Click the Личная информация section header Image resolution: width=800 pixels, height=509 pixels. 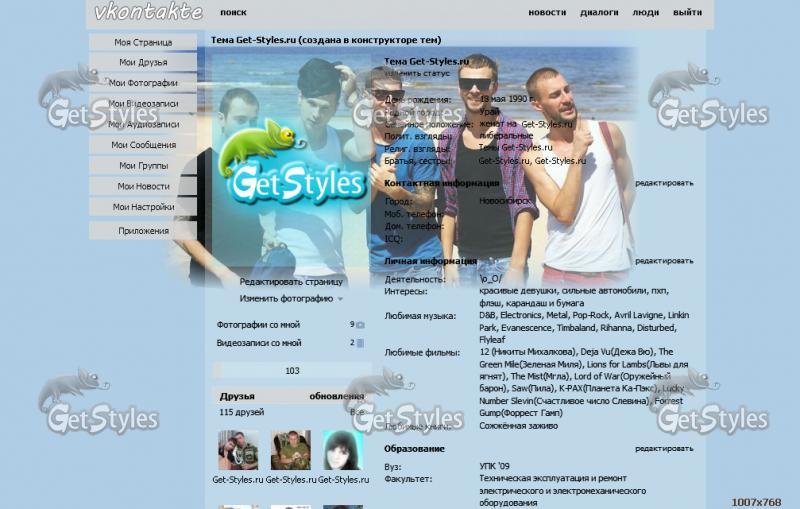pyautogui.click(x=430, y=261)
